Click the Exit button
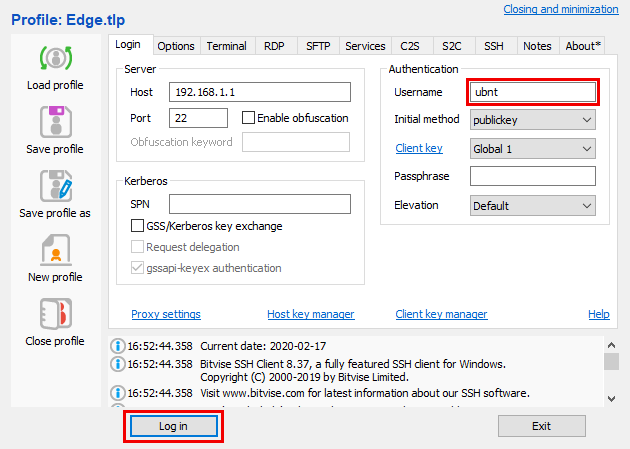The image size is (630, 449). [541, 426]
